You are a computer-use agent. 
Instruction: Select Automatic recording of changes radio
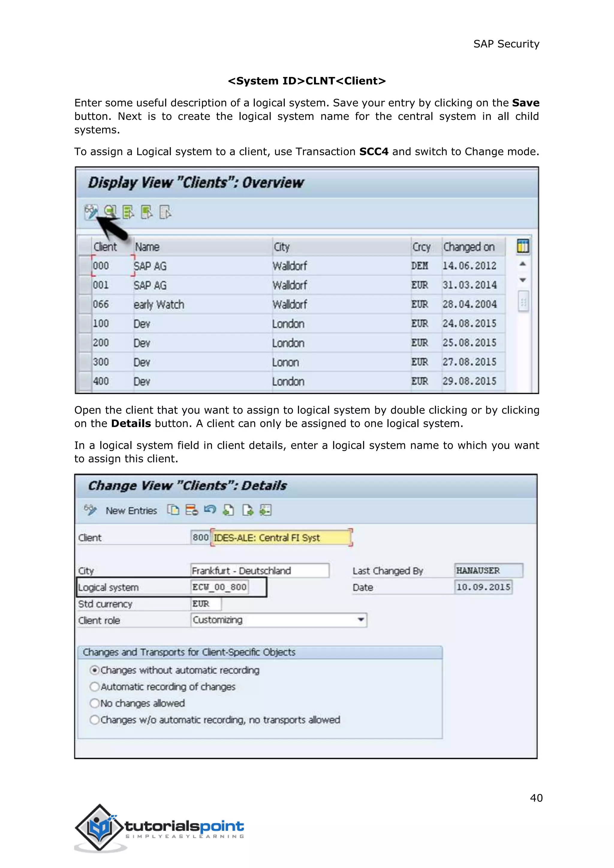point(94,687)
